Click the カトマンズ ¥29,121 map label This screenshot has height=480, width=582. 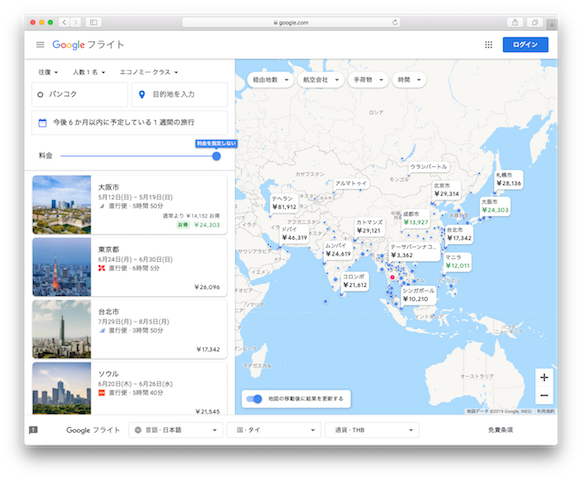[x=370, y=226]
